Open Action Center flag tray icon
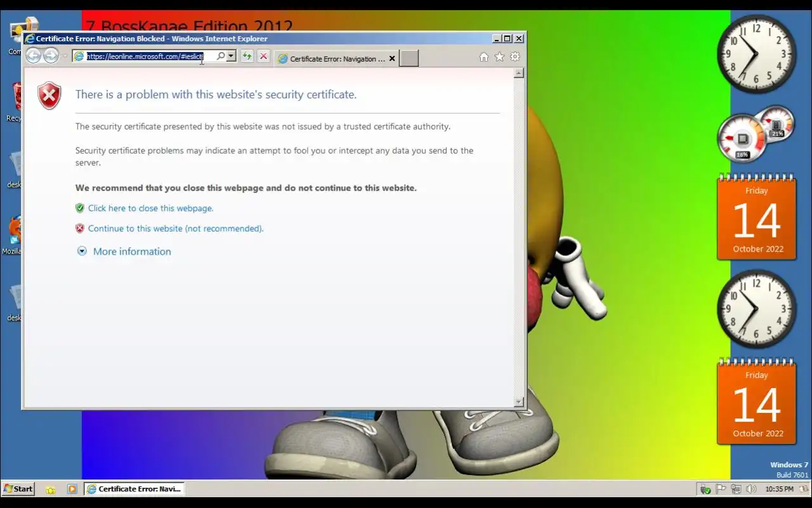The image size is (812, 508). (721, 490)
